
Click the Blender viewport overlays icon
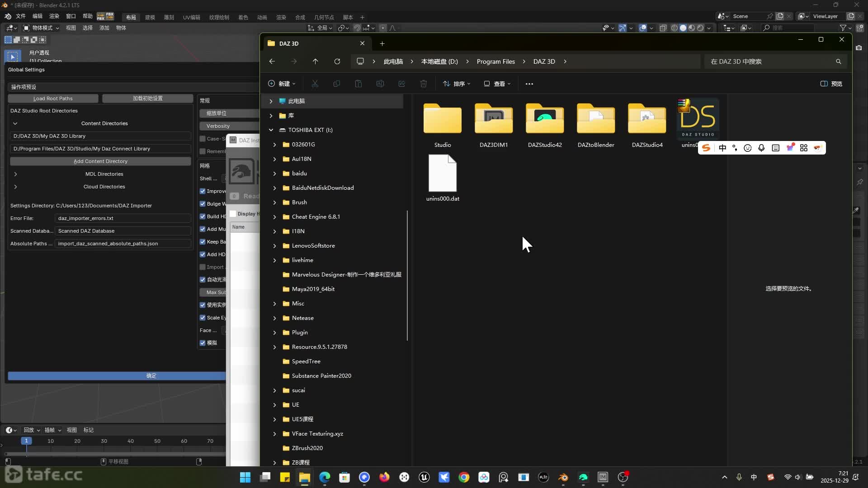[642, 28]
